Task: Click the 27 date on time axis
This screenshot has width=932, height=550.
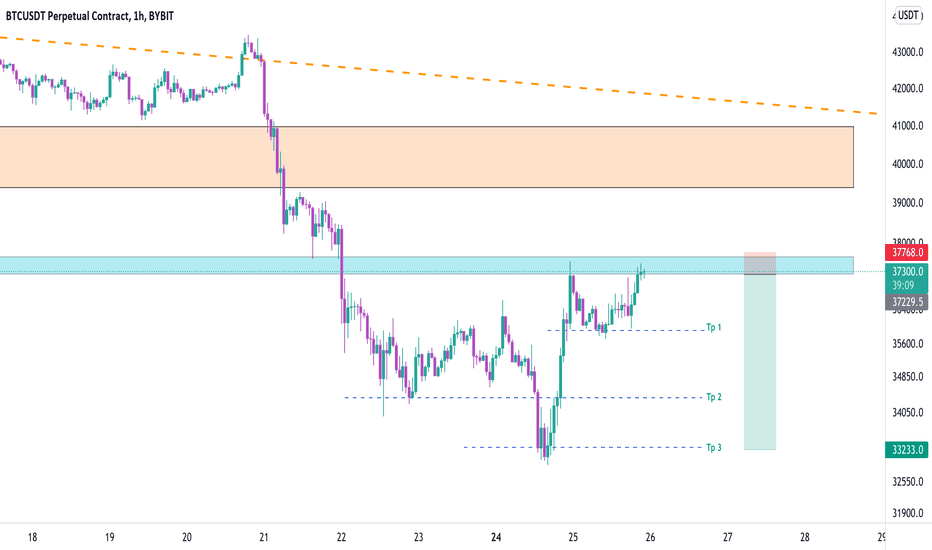Action: click(728, 538)
